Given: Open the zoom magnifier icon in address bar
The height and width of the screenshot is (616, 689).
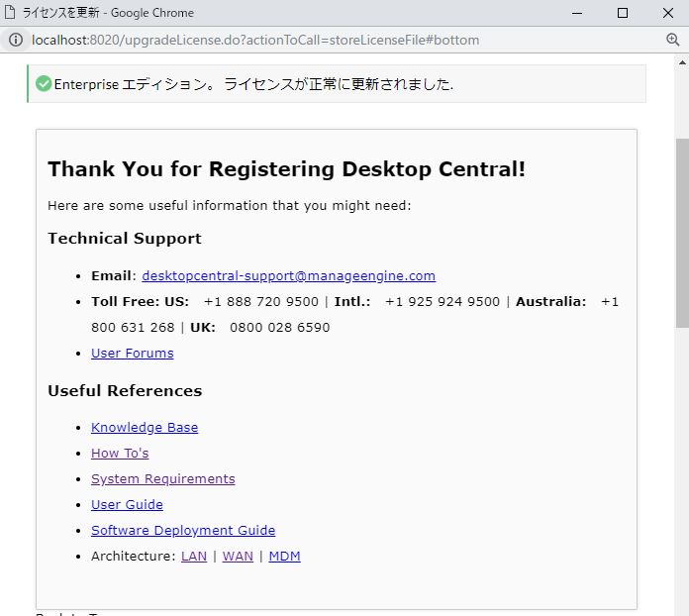Looking at the screenshot, I should coord(673,40).
